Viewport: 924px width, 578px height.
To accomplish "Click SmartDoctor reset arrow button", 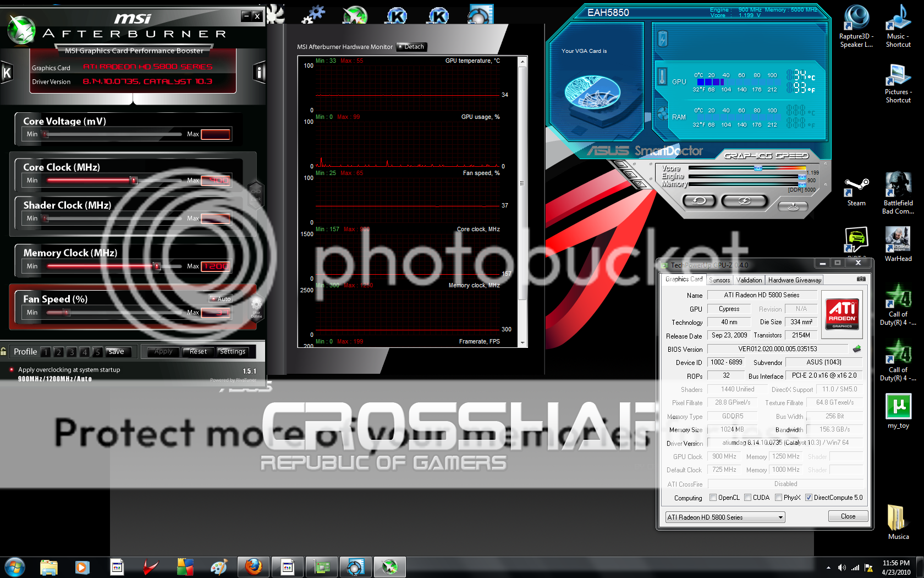I will pyautogui.click(x=699, y=201).
